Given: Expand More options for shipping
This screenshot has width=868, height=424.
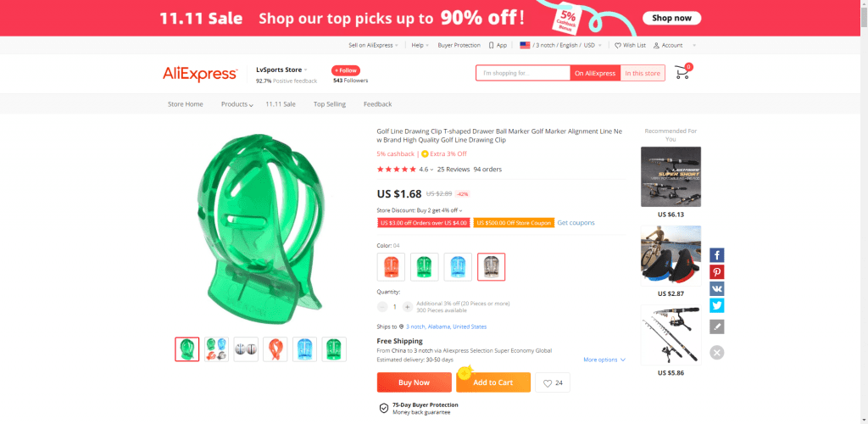Looking at the screenshot, I should coord(604,360).
